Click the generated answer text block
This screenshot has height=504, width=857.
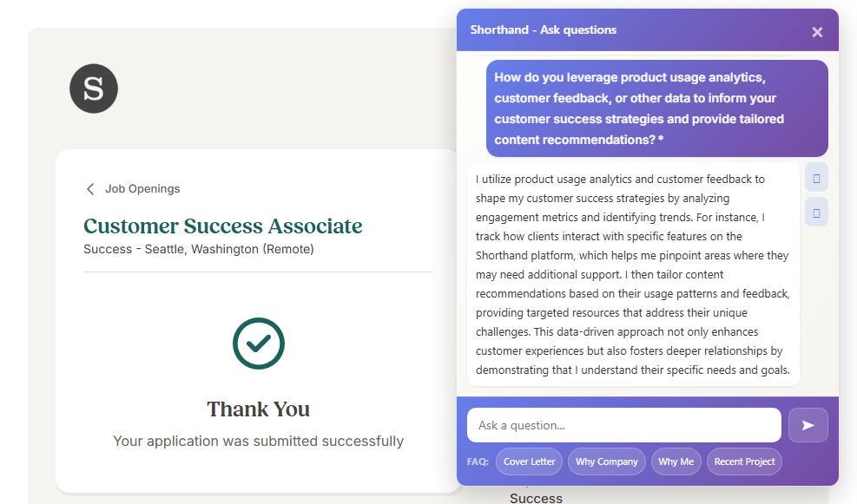click(x=633, y=274)
